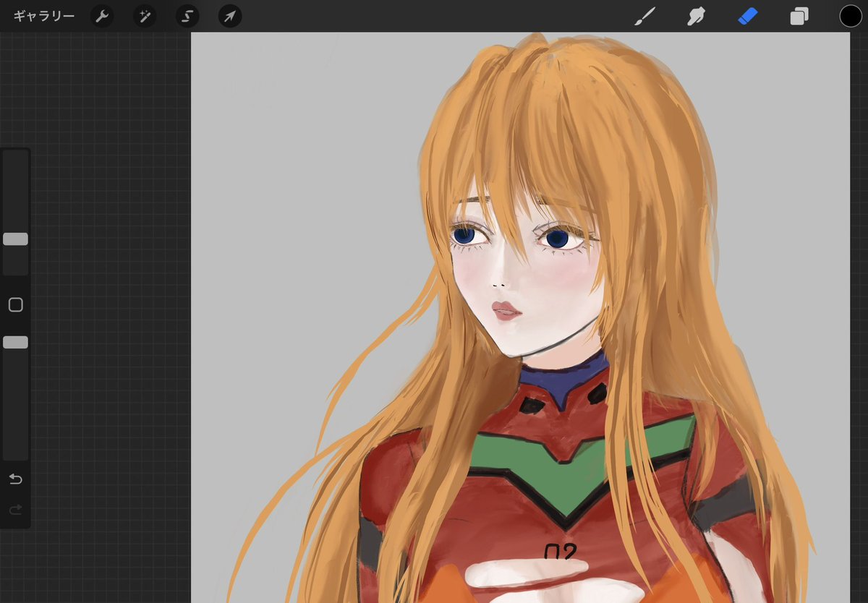Open the Adjustments magic wand menu
Viewport: 868px width, 603px height.
pyautogui.click(x=145, y=16)
